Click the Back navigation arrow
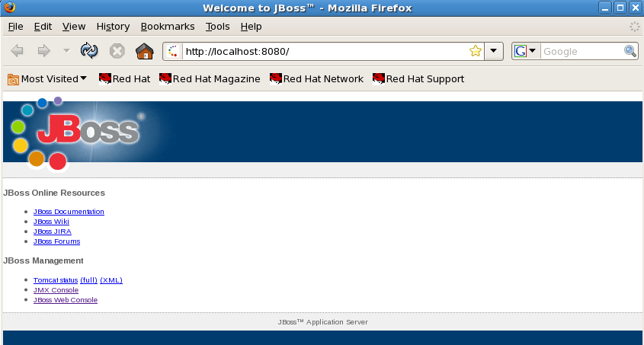Image resolution: width=644 pixels, height=345 pixels. coord(18,51)
